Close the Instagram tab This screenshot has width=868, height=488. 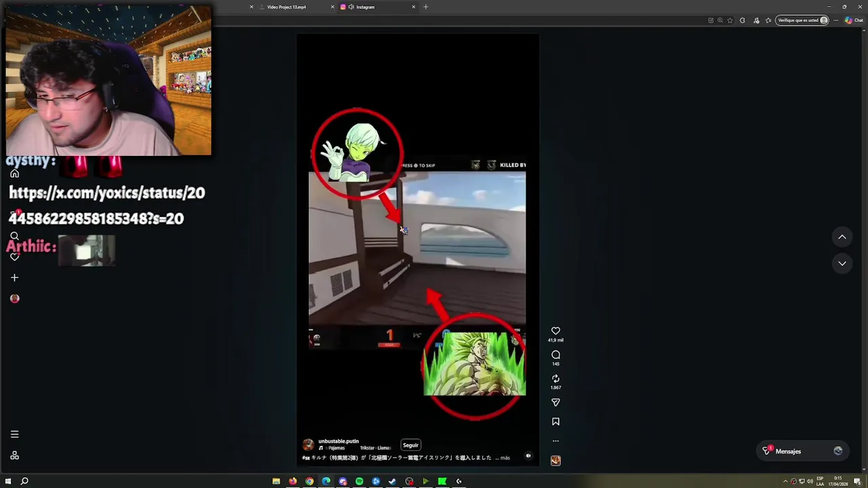pos(414,7)
